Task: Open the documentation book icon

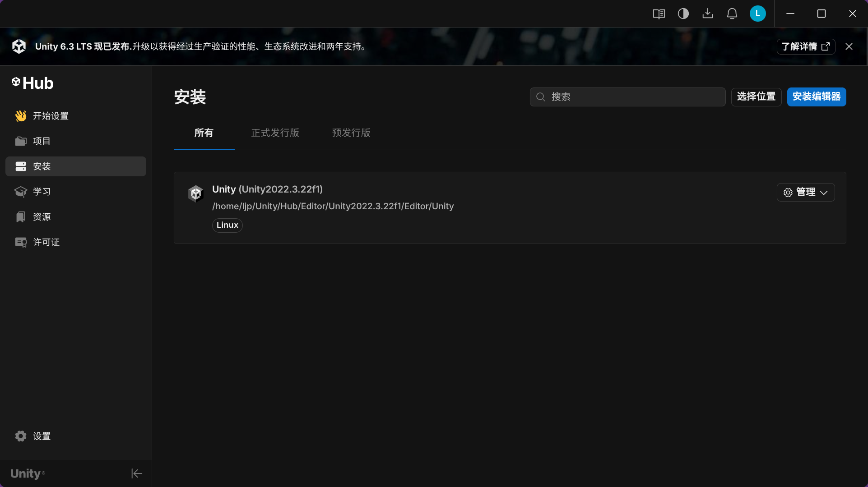Action: click(659, 14)
